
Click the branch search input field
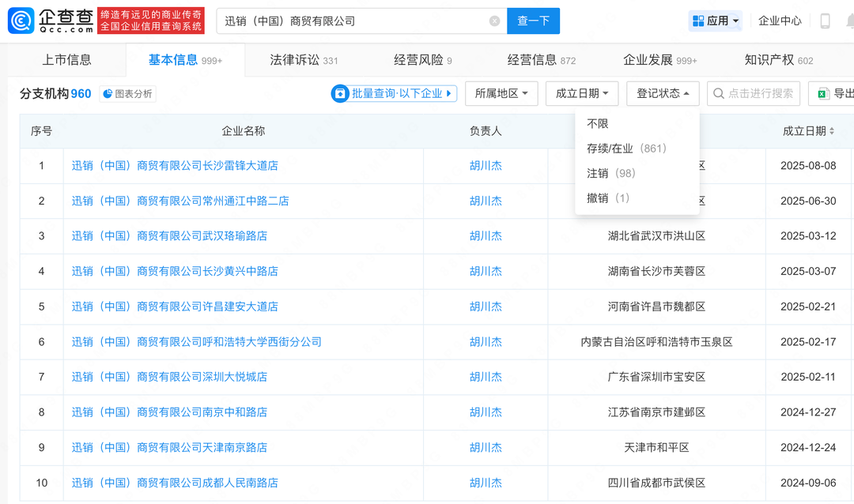[759, 93]
